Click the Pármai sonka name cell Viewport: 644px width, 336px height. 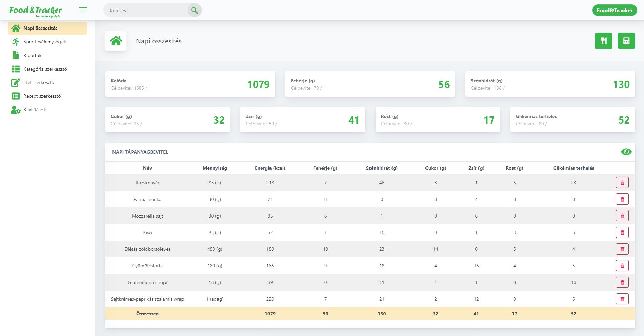[x=147, y=199]
